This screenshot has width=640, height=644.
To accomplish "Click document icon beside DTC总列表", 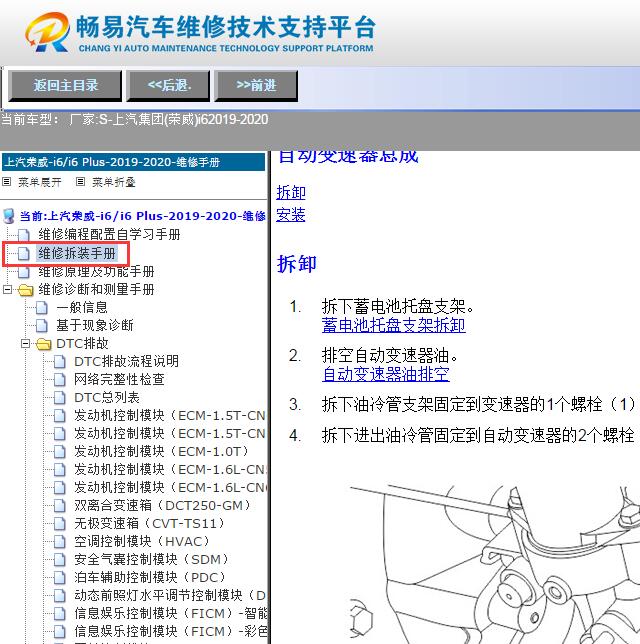I will pos(60,398).
